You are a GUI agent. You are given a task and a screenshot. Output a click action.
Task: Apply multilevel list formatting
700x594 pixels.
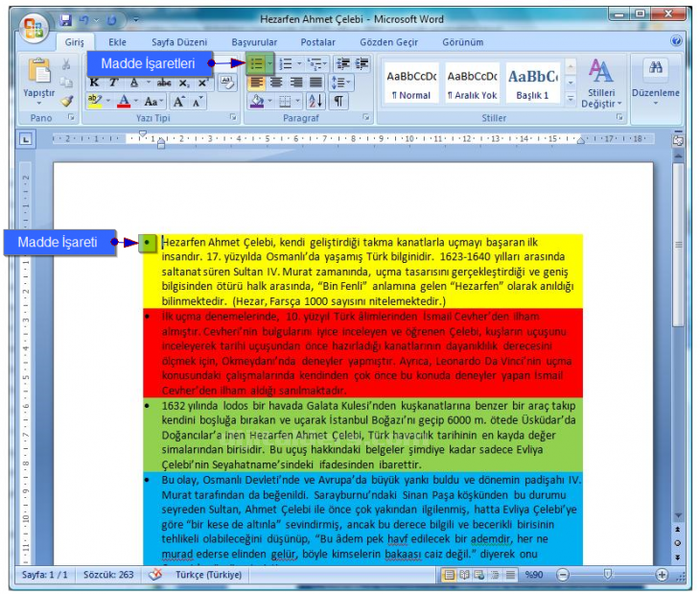click(x=315, y=64)
